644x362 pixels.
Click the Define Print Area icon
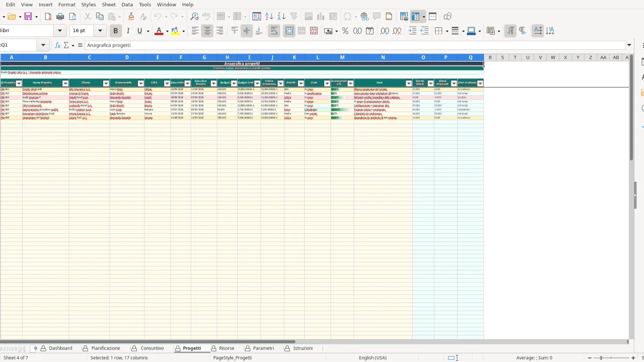(404, 17)
